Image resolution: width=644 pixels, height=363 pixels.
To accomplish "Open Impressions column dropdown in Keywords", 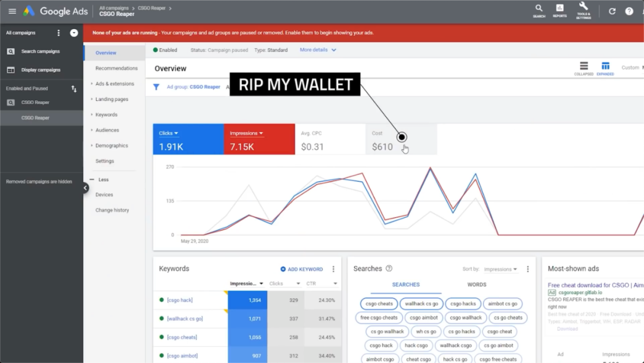I will tap(246, 284).
